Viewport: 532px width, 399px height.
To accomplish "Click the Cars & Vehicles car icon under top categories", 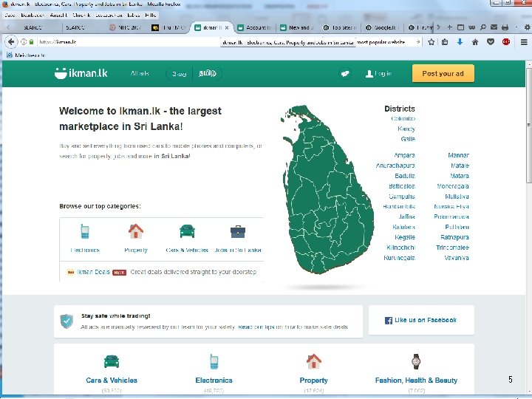I will pyautogui.click(x=187, y=231).
